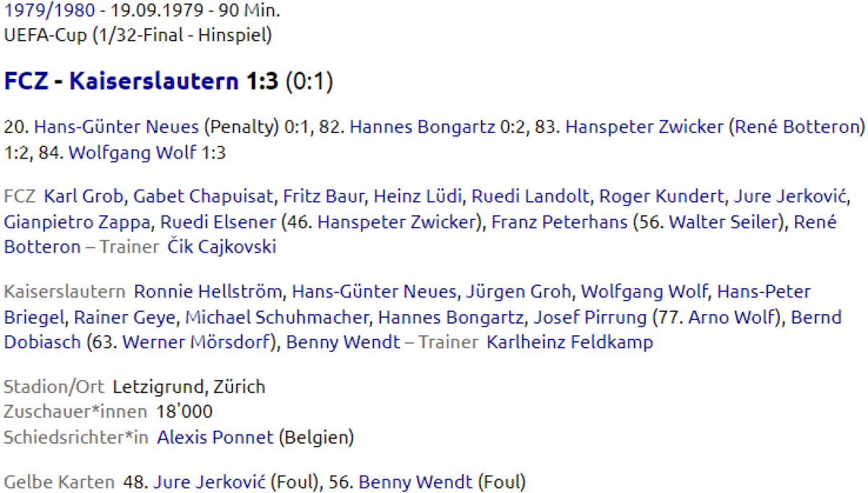Open the FCZ team link in headline
The width and height of the screenshot is (868, 493).
coord(25,82)
